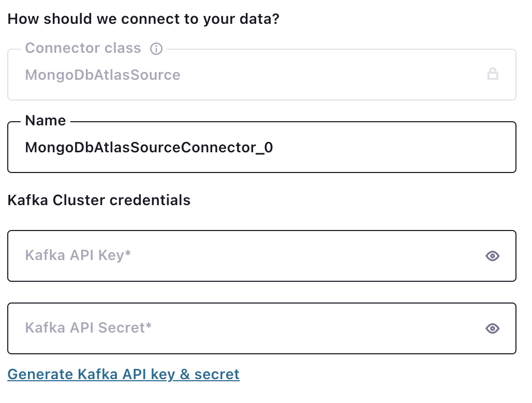Click the "How should we connect" heading

143,19
